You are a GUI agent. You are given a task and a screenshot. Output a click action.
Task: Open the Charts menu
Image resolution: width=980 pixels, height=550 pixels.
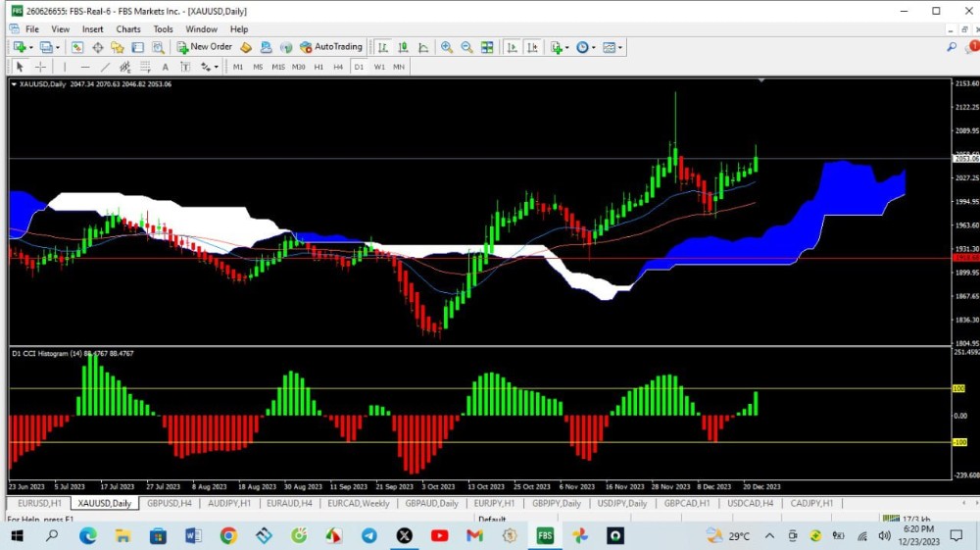tap(128, 29)
